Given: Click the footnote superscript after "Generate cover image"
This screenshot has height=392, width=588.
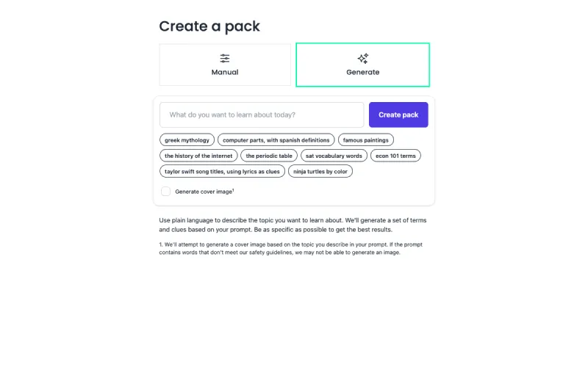Looking at the screenshot, I should point(233,190).
